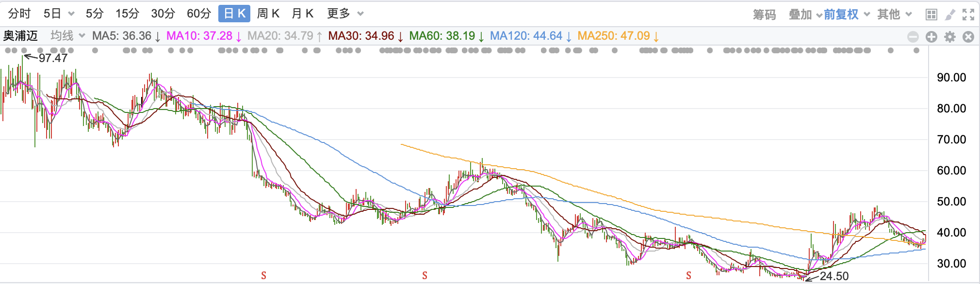The height and width of the screenshot is (284, 980).
Task: Click the MA5: 36.36 label
Action: pos(126,36)
